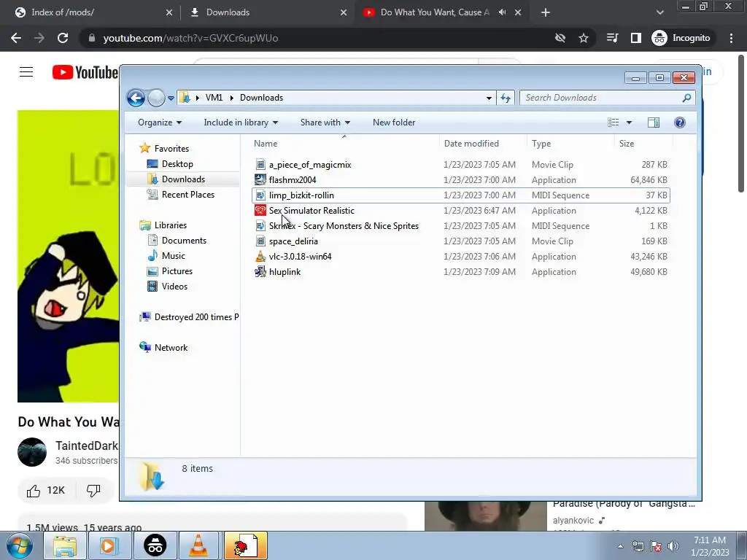This screenshot has width=747, height=560.
Task: Open the Music library
Action: [x=173, y=256]
